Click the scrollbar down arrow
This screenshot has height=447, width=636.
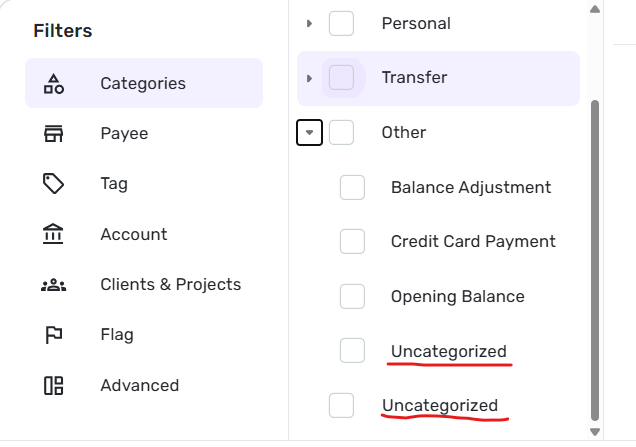595,432
